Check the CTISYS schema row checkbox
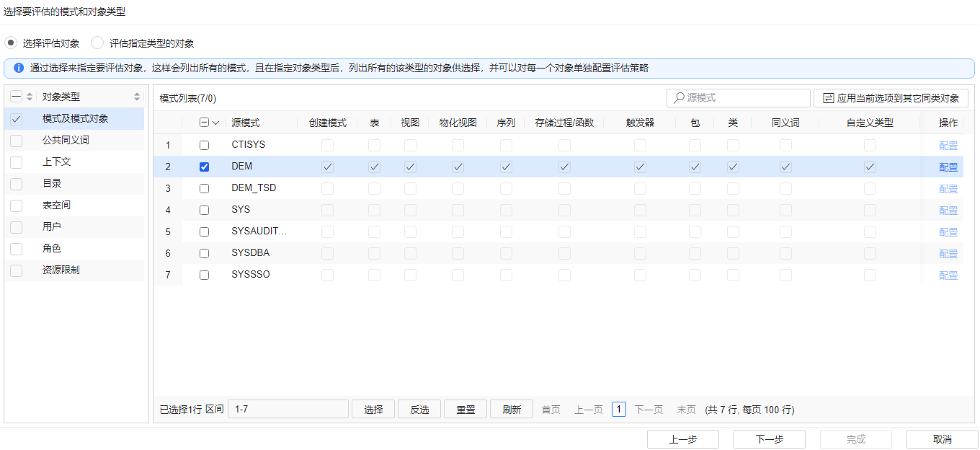Image resolution: width=980 pixels, height=450 pixels. coord(204,145)
